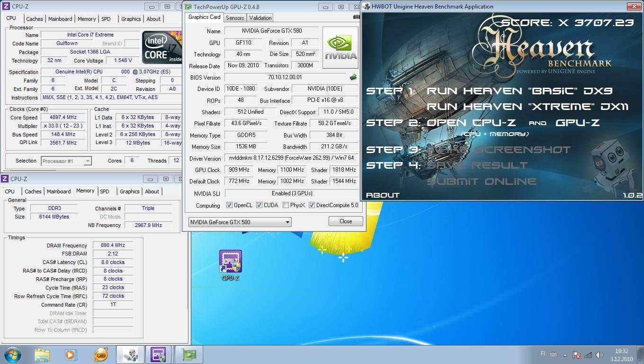Click the NVIDIA SLI Enabled field
The height and width of the screenshot is (364, 644).
(292, 193)
